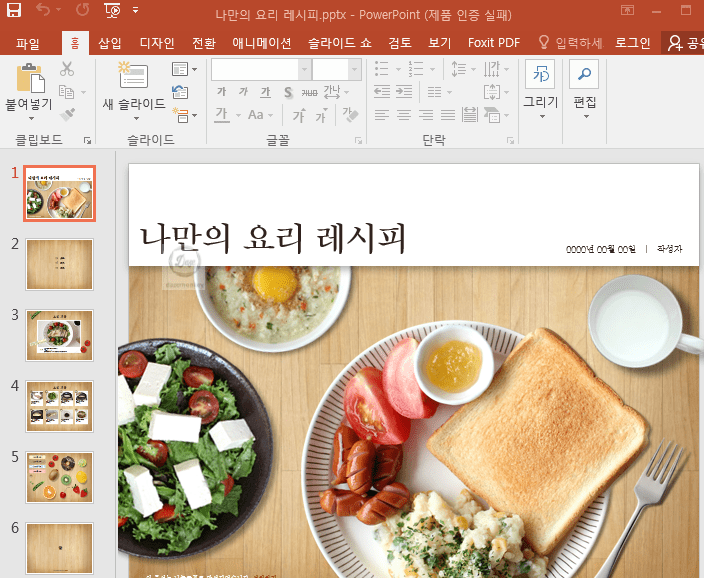The height and width of the screenshot is (578, 704).
Task: Click the 새 슬라이드 new slide icon
Action: click(x=133, y=75)
